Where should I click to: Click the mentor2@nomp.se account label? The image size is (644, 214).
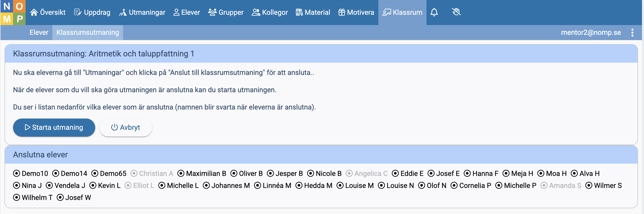[591, 33]
